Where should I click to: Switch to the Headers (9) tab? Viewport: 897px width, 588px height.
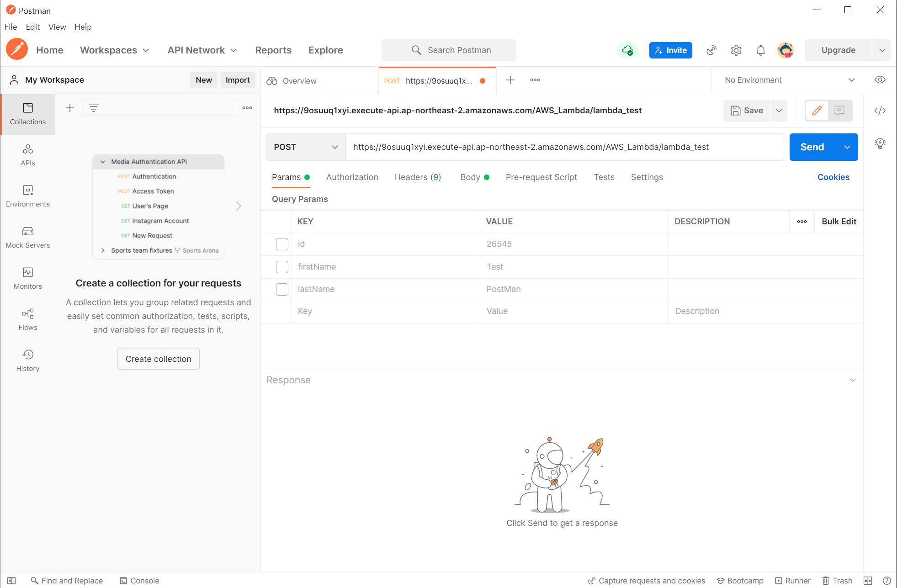tap(418, 177)
